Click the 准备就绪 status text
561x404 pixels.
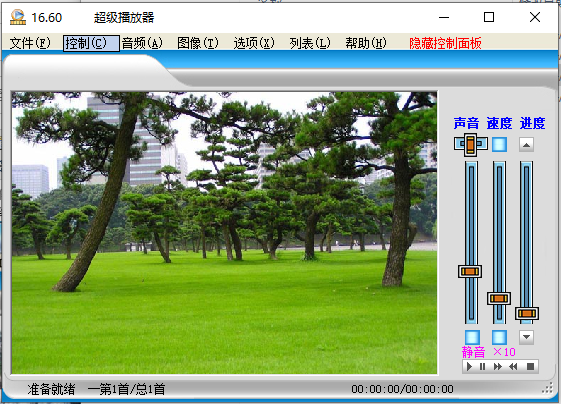52,389
